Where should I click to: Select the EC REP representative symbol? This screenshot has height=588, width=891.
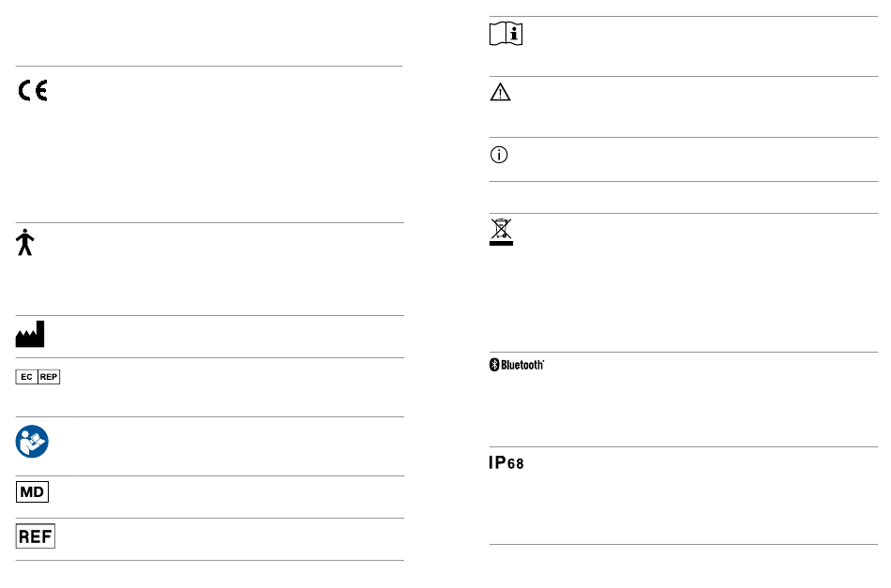pyautogui.click(x=38, y=377)
